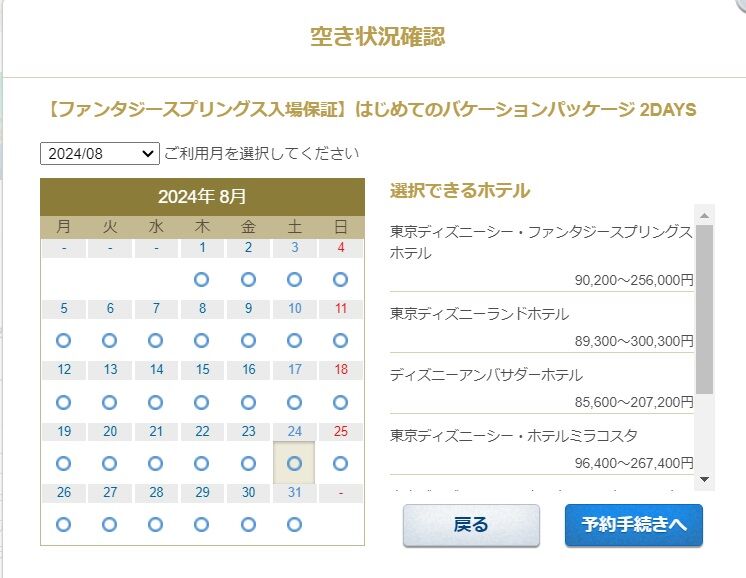Click availability circle for August 4
746x578 pixels.
coord(340,279)
